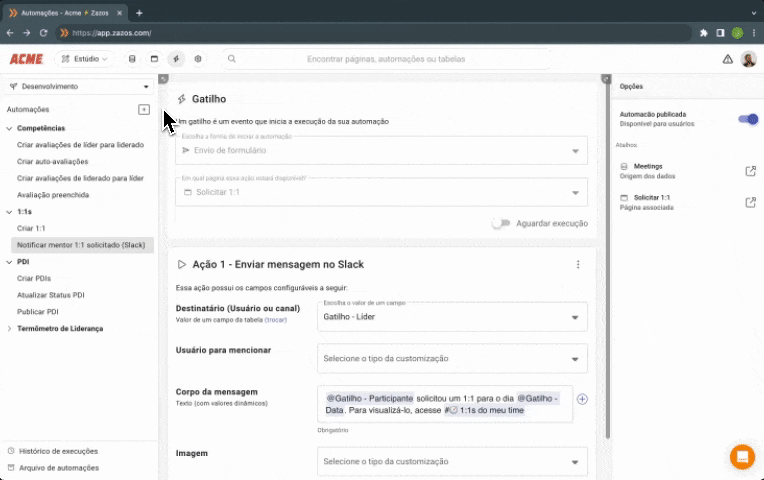
Task: Open Histórico de execuções
Action: click(53, 451)
